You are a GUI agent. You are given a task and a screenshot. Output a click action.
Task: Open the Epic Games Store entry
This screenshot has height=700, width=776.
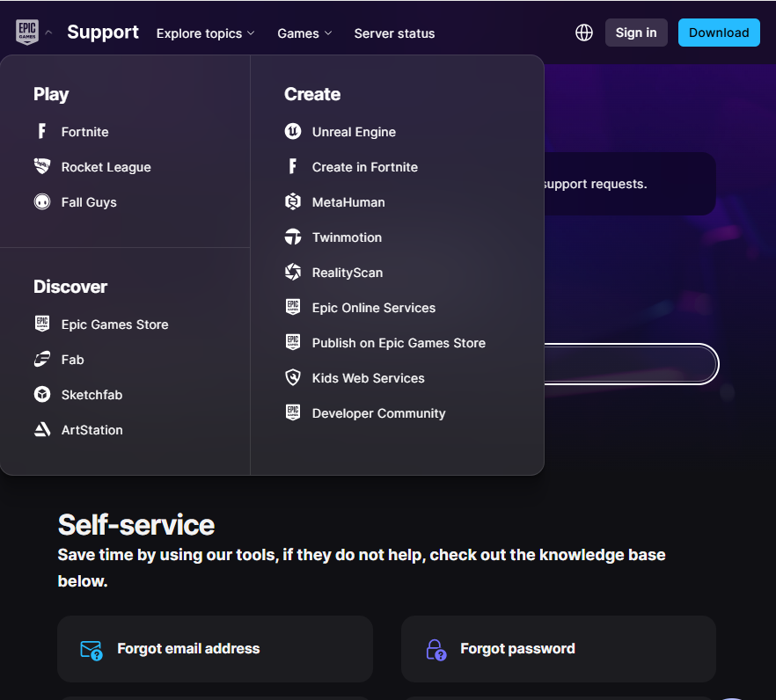pos(114,324)
